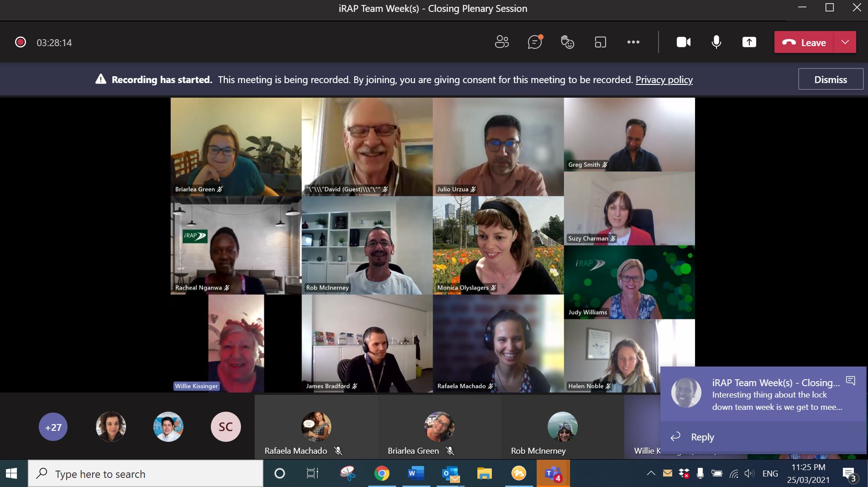Click the Windows search box
This screenshot has height=487, width=868.
pyautogui.click(x=146, y=474)
